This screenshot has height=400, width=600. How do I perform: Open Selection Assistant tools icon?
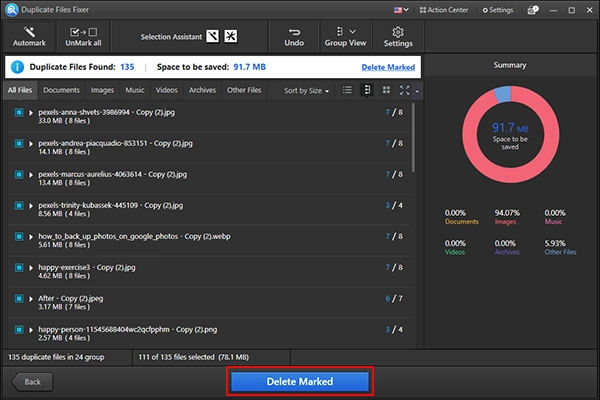(230, 36)
